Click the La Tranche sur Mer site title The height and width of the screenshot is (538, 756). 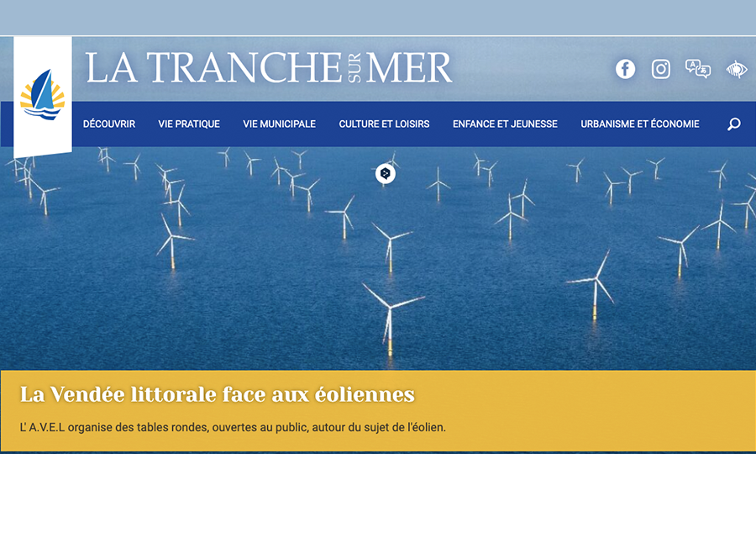click(269, 67)
